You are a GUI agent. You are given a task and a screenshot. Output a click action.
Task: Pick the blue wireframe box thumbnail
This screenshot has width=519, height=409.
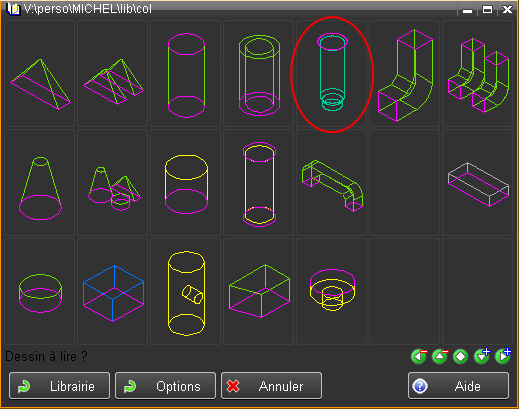click(x=113, y=292)
